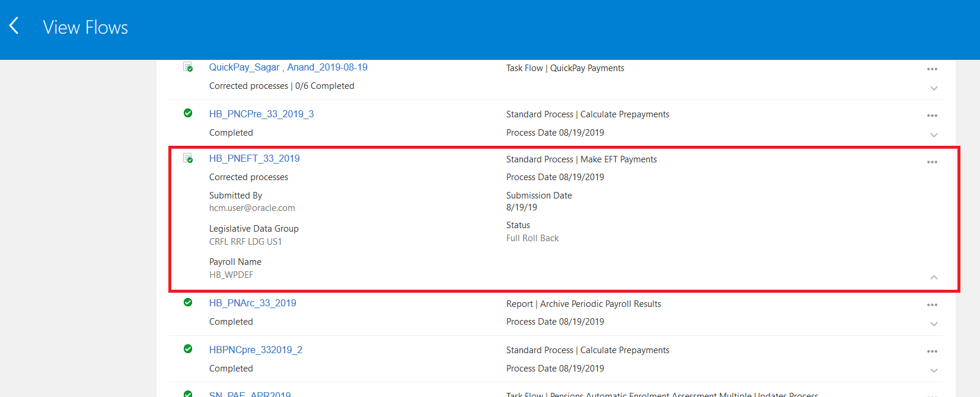This screenshot has width=980, height=397.
Task: Click the HB_PNEFT_33_2019 corrected-process status icon
Action: (188, 158)
